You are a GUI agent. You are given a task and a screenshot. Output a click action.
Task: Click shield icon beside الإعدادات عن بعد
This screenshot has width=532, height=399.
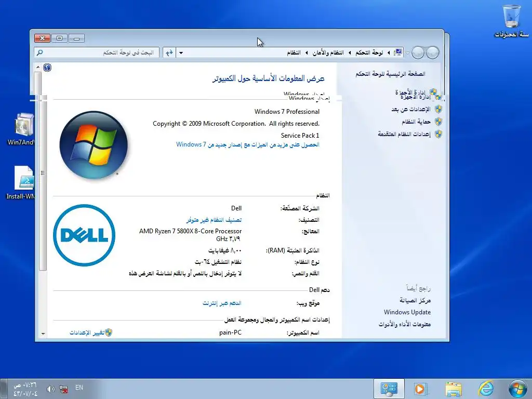click(438, 109)
